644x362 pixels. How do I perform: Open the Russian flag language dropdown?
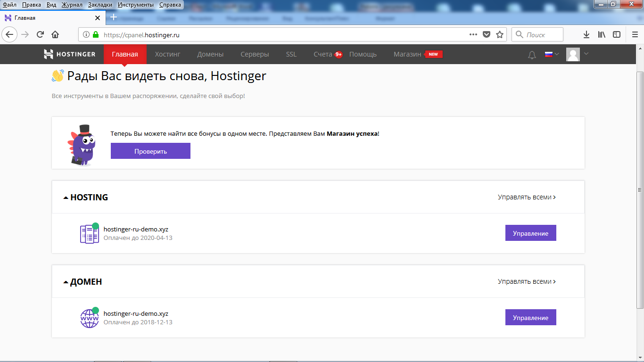(x=552, y=54)
